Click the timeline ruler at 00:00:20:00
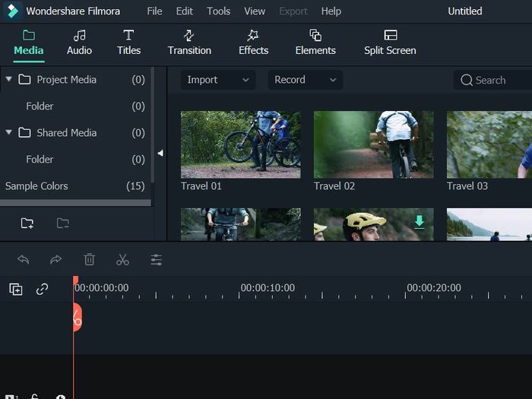532x399 pixels. [x=434, y=288]
